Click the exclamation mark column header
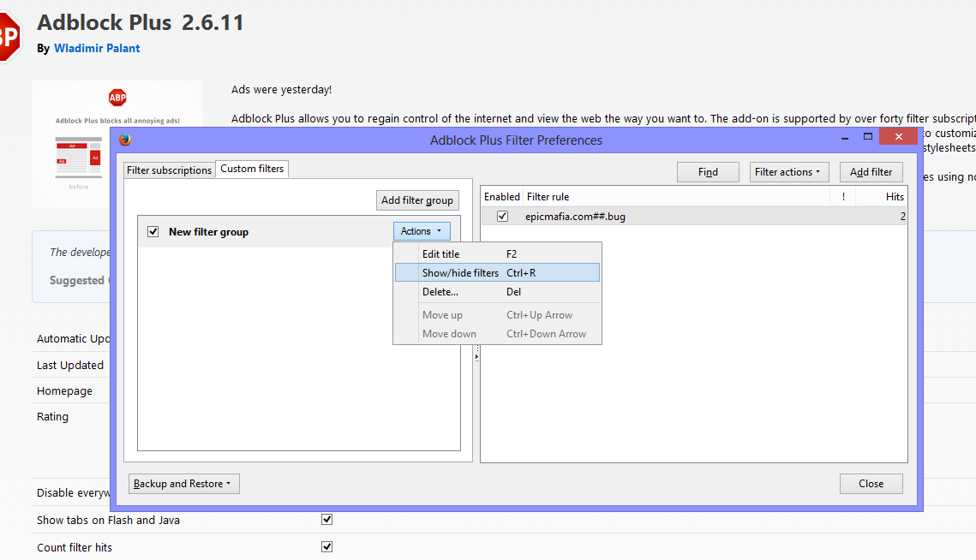Screen dimensions: 976x560 point(843,197)
